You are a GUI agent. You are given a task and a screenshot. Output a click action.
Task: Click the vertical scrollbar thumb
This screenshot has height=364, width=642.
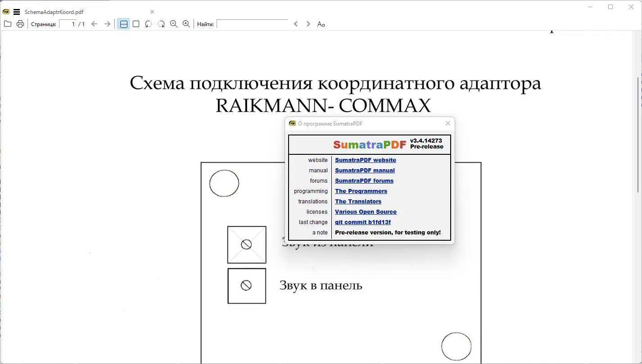point(637,135)
